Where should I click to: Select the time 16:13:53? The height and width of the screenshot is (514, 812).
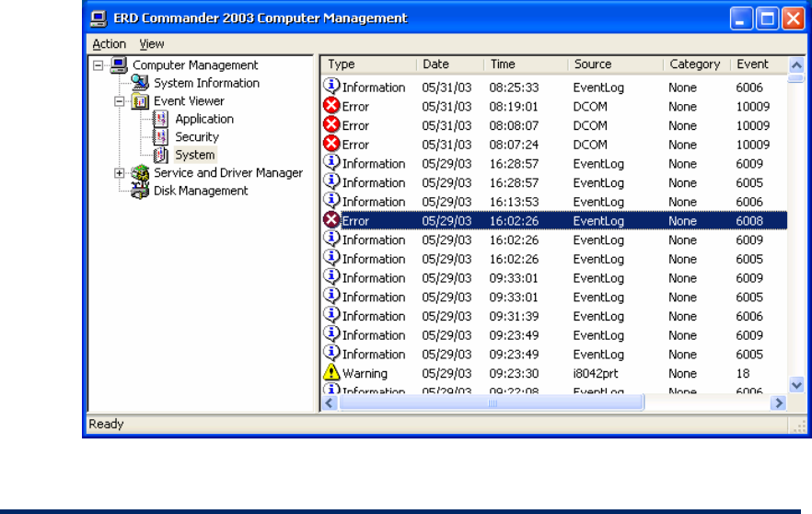tap(514, 202)
